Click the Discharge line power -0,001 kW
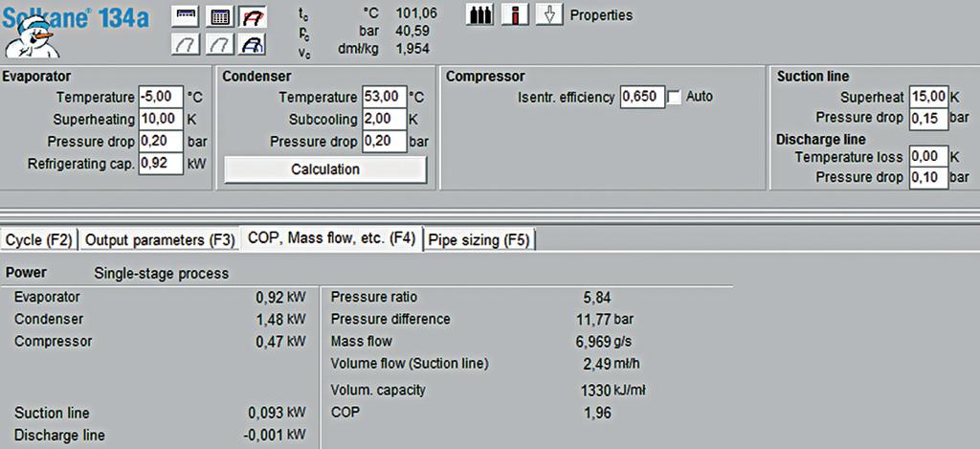Screen dimensions: 980x449 pyautogui.click(x=275, y=436)
